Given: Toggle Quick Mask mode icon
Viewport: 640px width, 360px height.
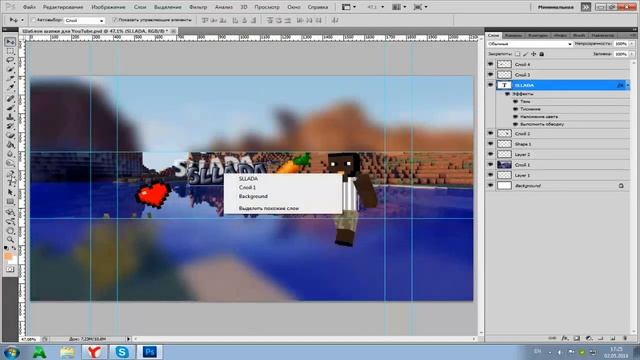Looking at the screenshot, I should [x=11, y=269].
